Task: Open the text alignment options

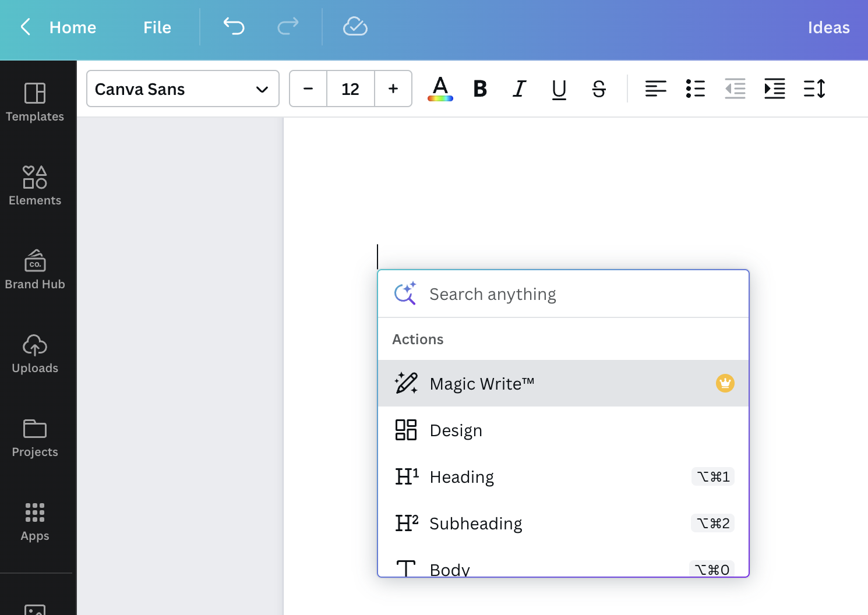Action: pos(655,89)
